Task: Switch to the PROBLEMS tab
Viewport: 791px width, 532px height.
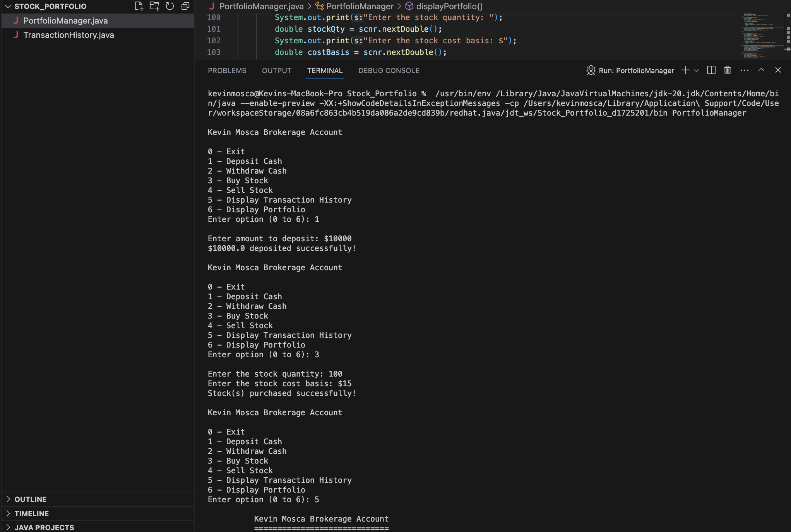Action: click(227, 70)
